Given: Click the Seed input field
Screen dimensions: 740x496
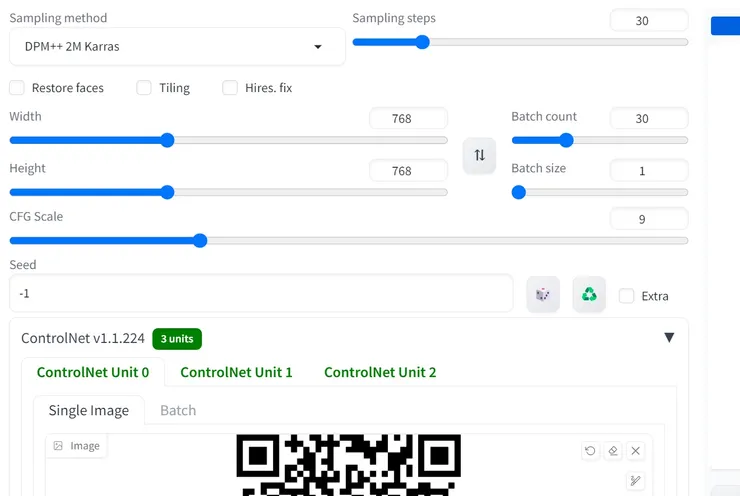Looking at the screenshot, I should point(261,293).
